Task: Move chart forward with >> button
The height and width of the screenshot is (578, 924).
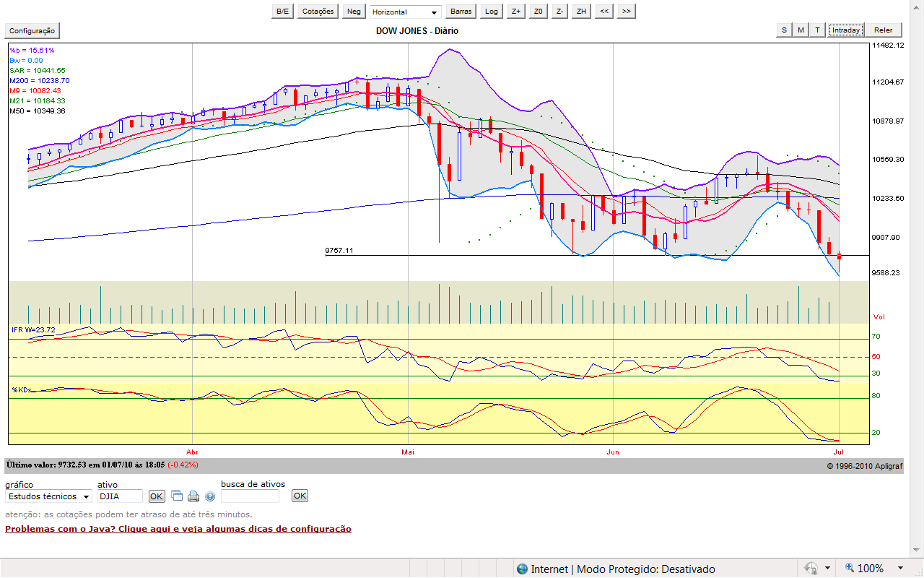Action: pos(626,12)
